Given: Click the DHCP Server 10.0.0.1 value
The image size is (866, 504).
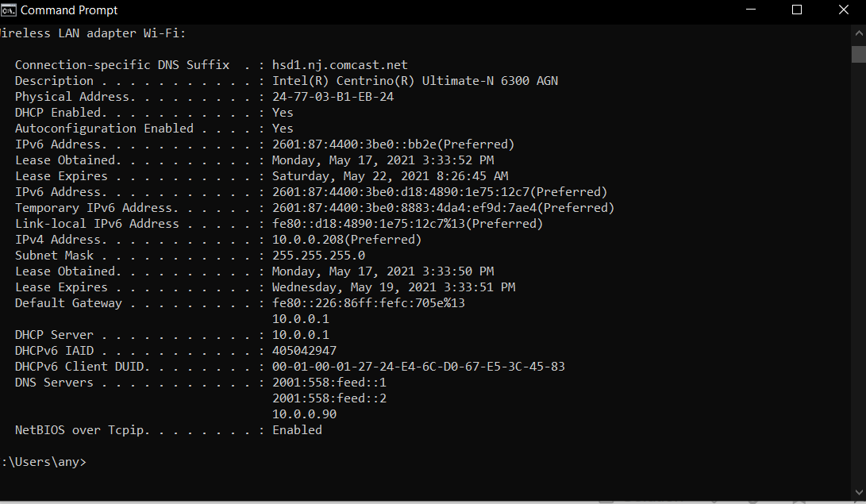Looking at the screenshot, I should [x=301, y=335].
